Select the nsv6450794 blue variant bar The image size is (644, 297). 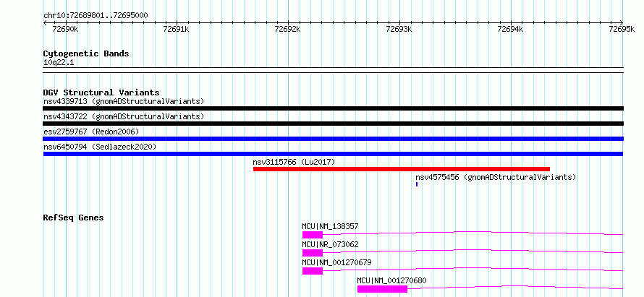click(x=333, y=154)
